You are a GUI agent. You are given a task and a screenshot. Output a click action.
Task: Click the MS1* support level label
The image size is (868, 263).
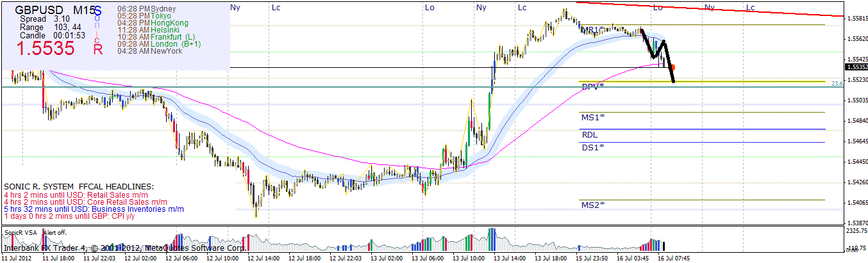(593, 117)
